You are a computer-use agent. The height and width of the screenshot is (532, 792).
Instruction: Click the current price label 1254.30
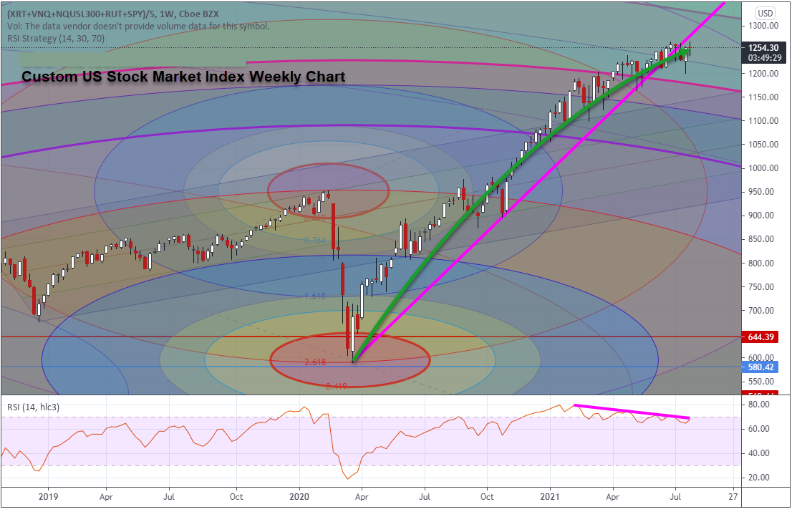point(763,47)
